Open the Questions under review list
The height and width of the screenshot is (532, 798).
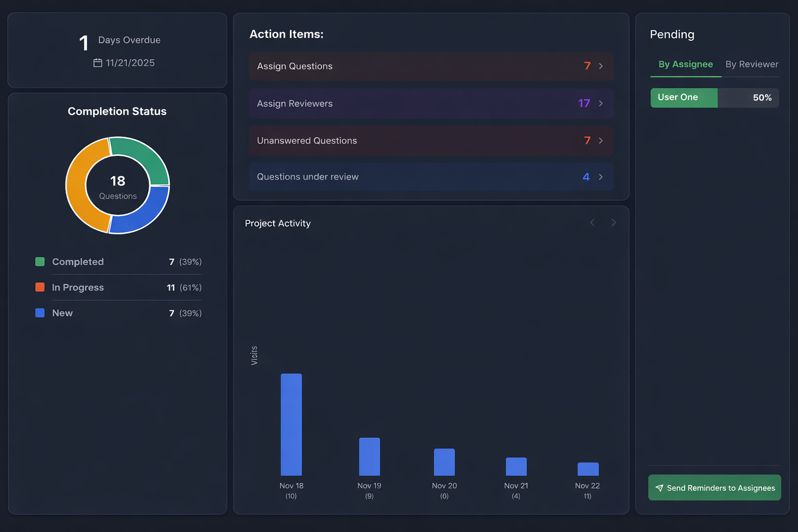click(x=431, y=177)
